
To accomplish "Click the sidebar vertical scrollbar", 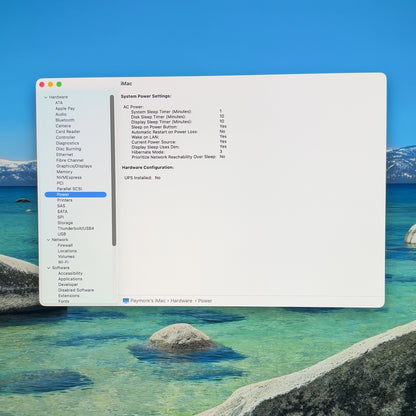I will (x=113, y=170).
